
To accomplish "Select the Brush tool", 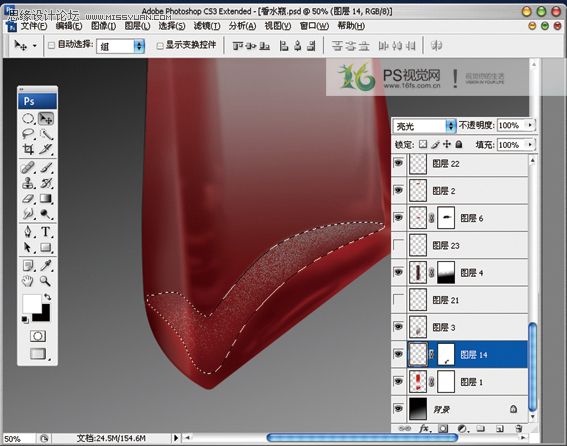I will point(46,167).
